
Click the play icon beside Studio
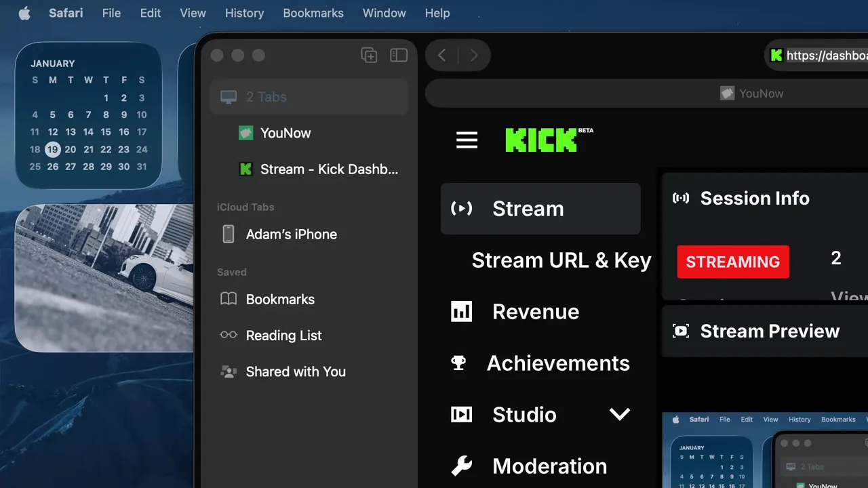coord(462,415)
